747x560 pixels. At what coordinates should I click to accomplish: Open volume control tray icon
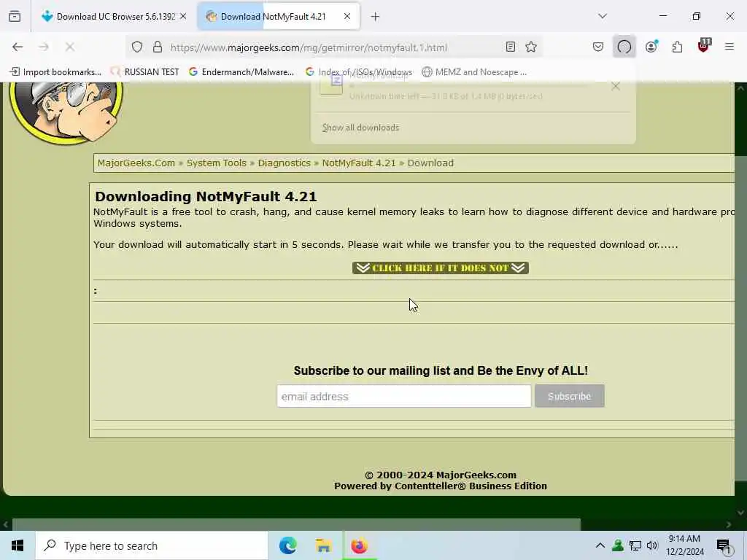point(652,545)
